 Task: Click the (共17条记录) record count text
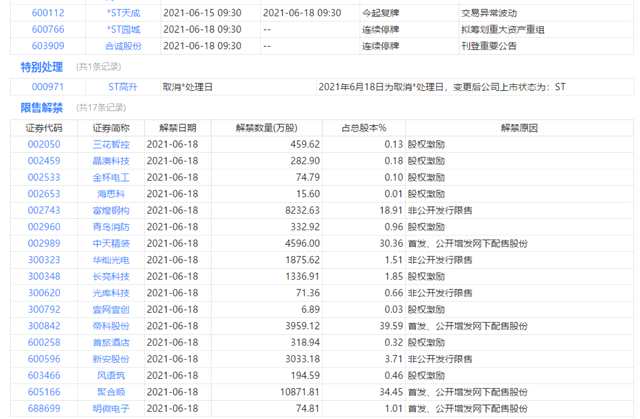101,108
